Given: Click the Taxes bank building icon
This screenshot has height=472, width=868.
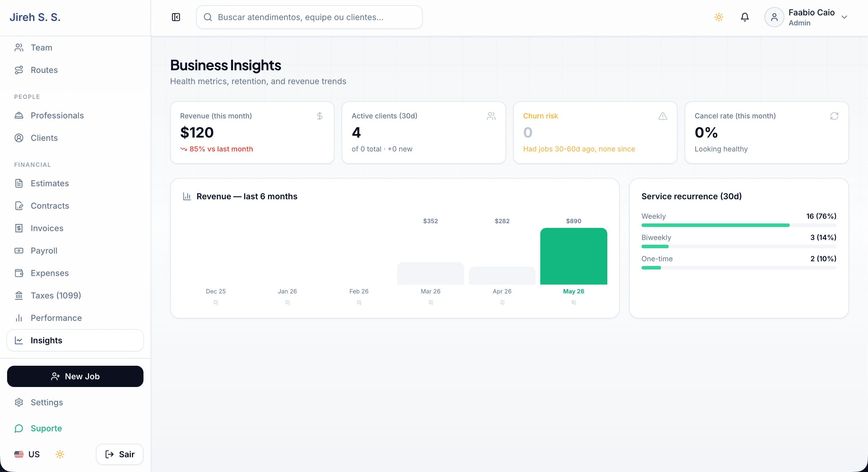Looking at the screenshot, I should pos(19,295).
